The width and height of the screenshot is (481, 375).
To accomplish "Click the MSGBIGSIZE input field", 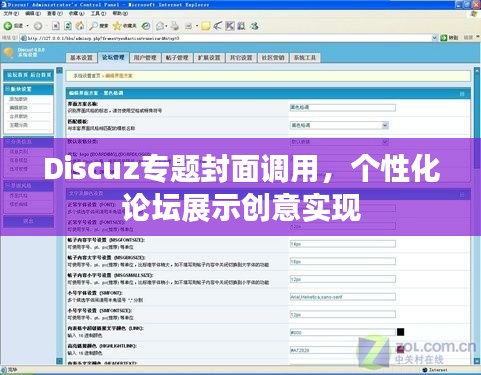I will click(x=343, y=261).
